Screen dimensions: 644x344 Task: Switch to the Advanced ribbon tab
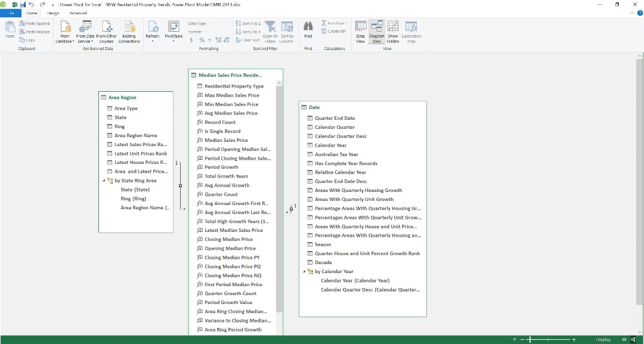[78, 13]
